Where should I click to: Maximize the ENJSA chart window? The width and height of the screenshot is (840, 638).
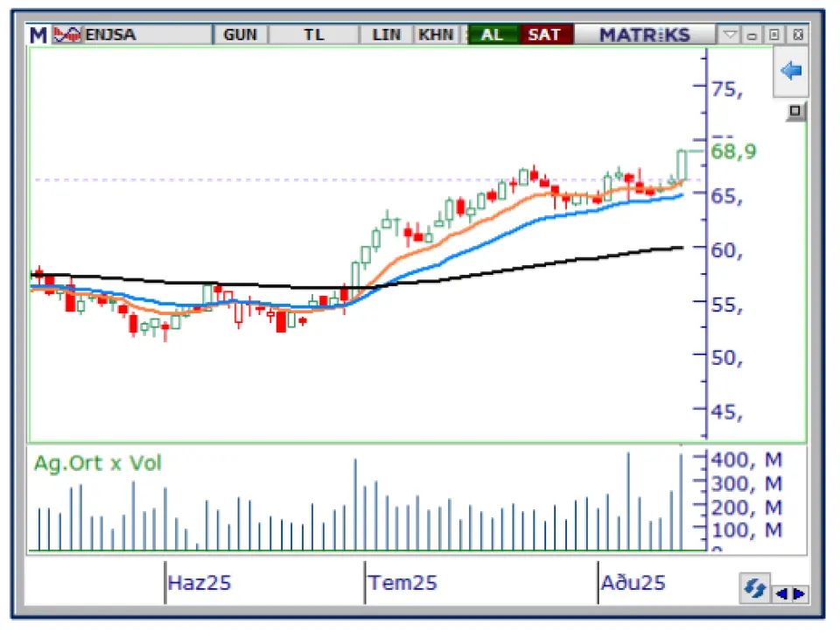pyautogui.click(x=774, y=35)
